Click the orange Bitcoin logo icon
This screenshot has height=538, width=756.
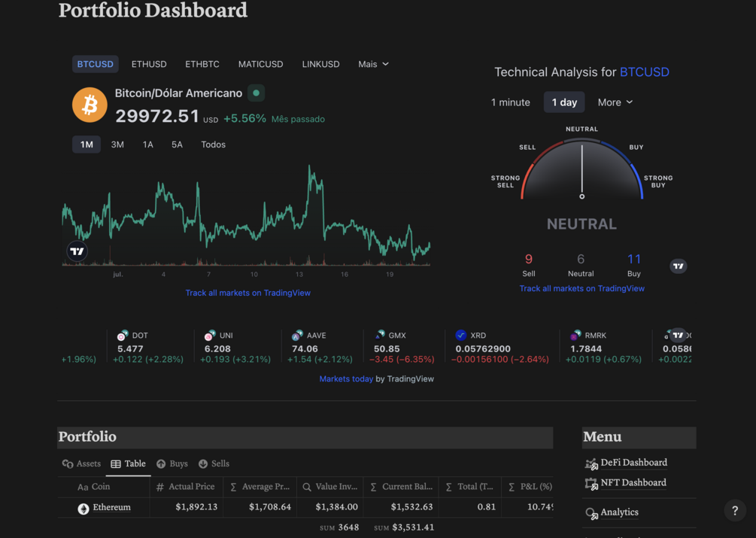pos(90,105)
